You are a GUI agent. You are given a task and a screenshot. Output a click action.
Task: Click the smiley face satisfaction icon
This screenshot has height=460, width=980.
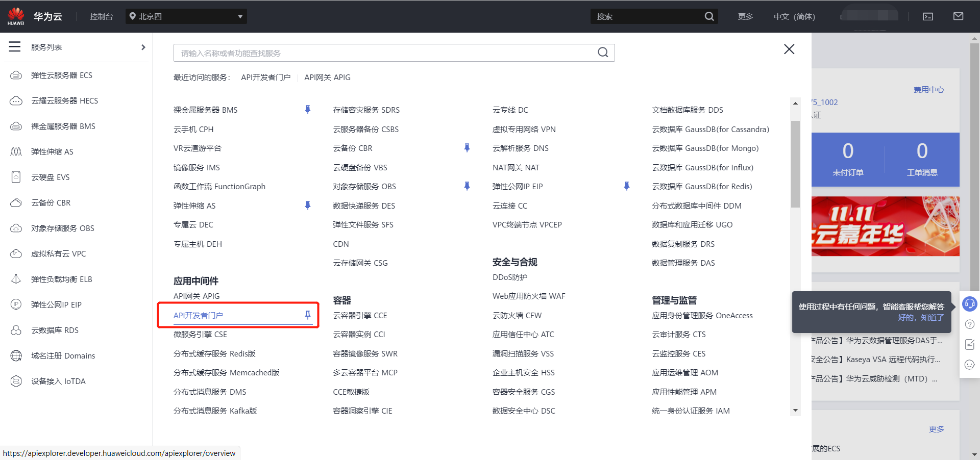970,365
